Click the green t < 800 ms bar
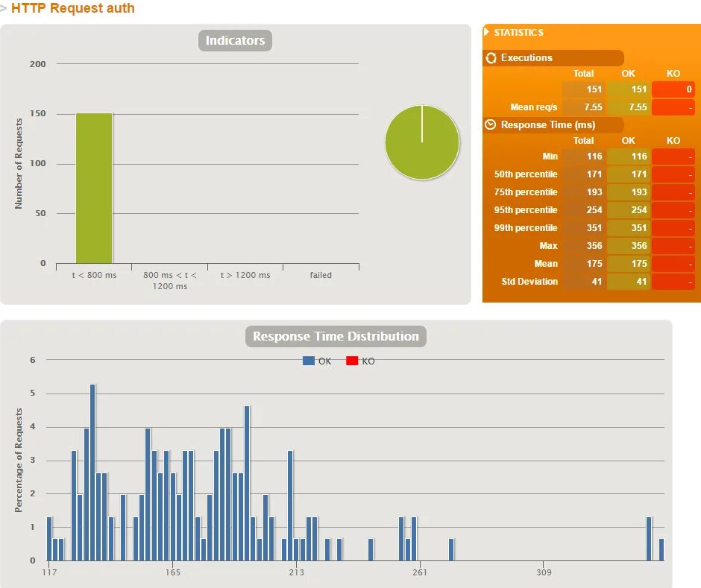This screenshot has height=588, width=701. tap(94, 188)
